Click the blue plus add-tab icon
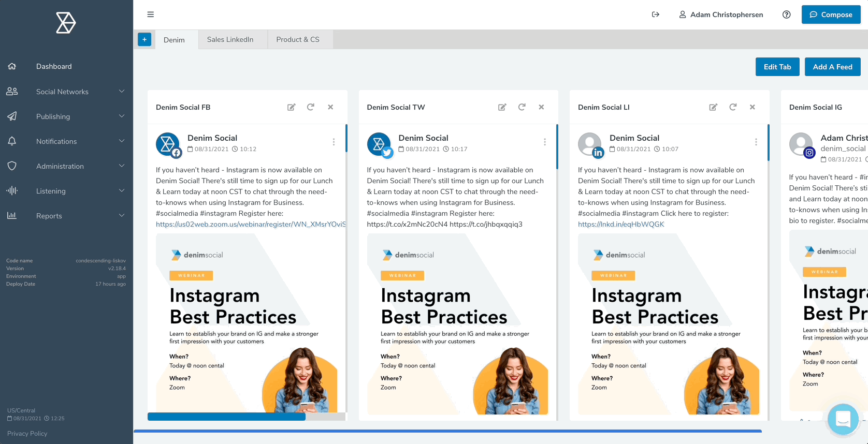The image size is (868, 444). tap(144, 39)
